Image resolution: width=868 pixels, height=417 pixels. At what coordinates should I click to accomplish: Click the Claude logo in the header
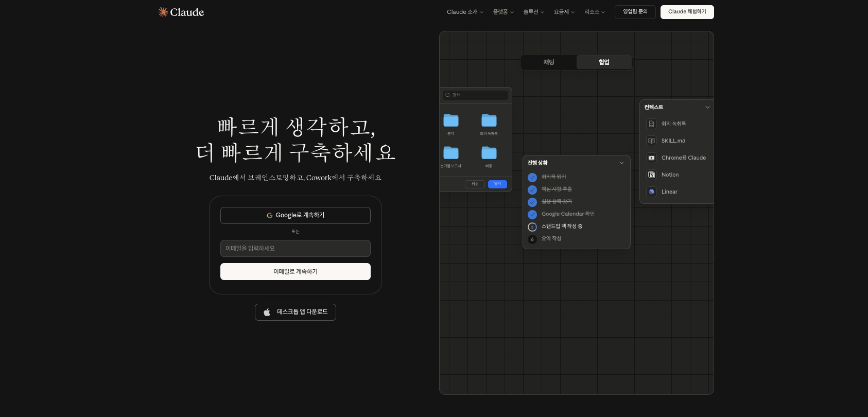tap(181, 12)
